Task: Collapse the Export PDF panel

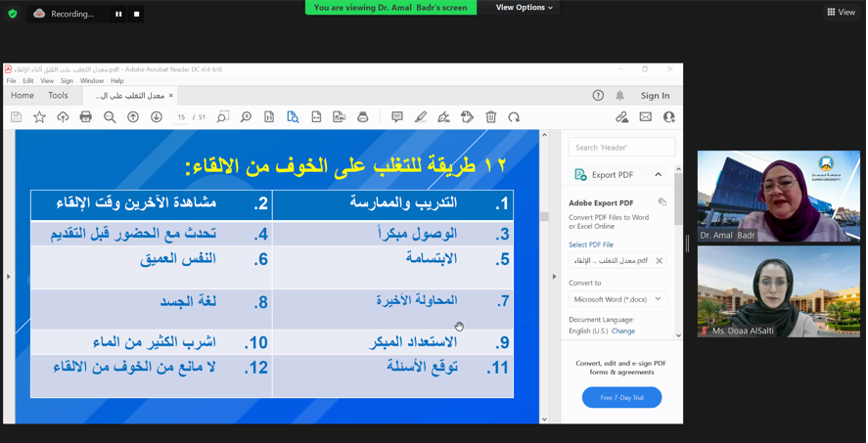Action: point(658,175)
